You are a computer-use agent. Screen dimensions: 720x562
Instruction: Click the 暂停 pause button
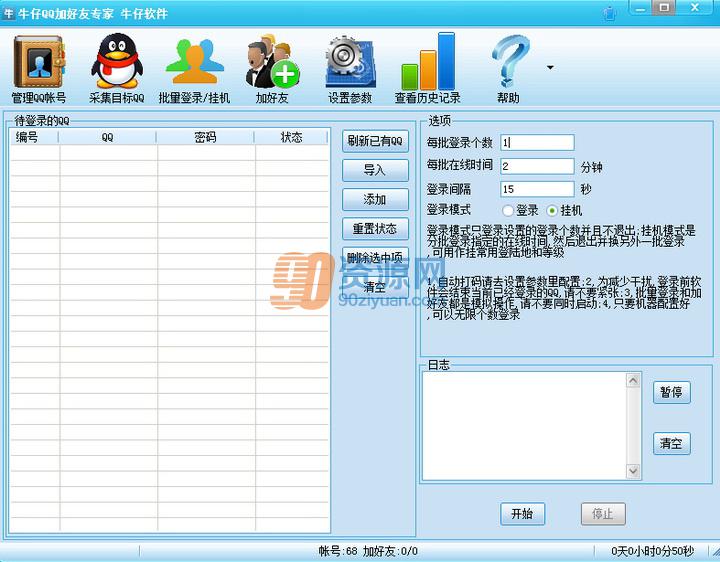tap(671, 392)
